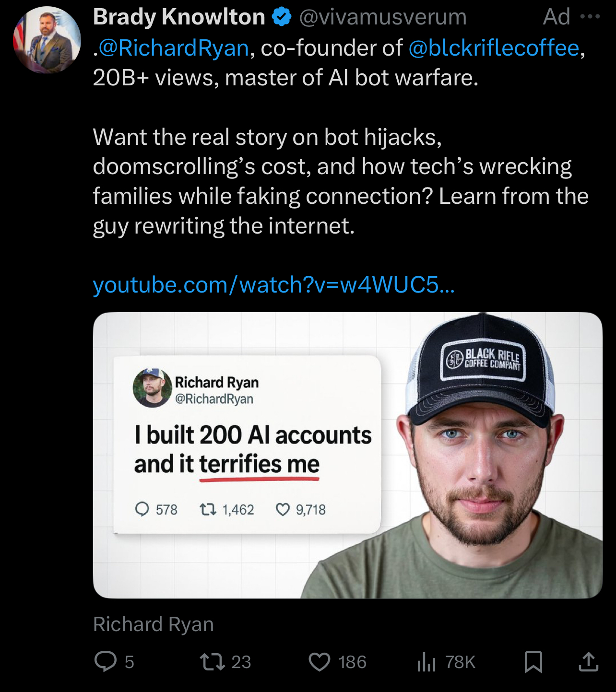The height and width of the screenshot is (692, 616).
Task: Follow the youtube.com/watch link
Action: point(273,285)
